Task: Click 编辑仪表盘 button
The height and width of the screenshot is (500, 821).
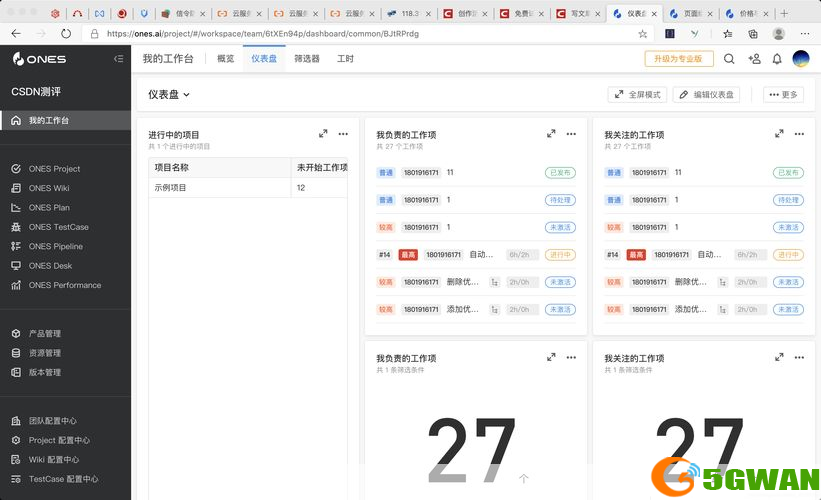Action: point(706,95)
